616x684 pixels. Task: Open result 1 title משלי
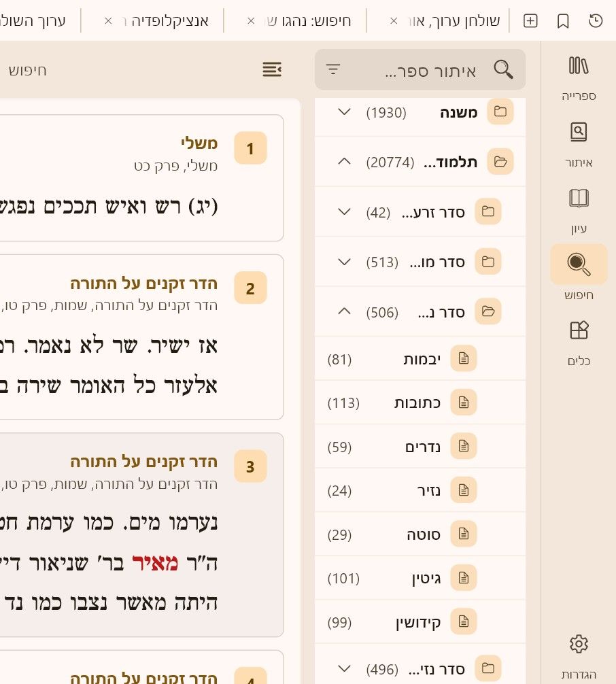pyautogui.click(x=199, y=143)
